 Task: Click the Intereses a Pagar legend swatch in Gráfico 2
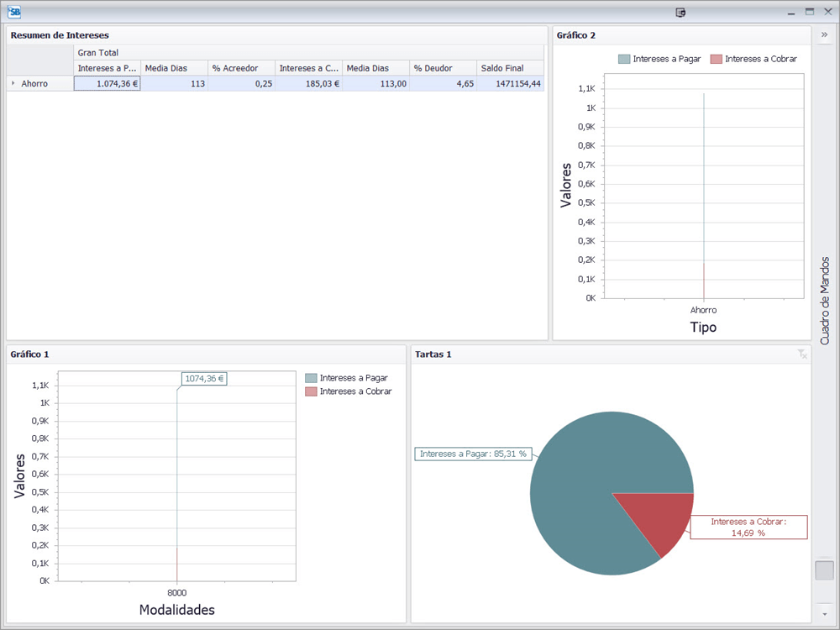click(x=623, y=59)
